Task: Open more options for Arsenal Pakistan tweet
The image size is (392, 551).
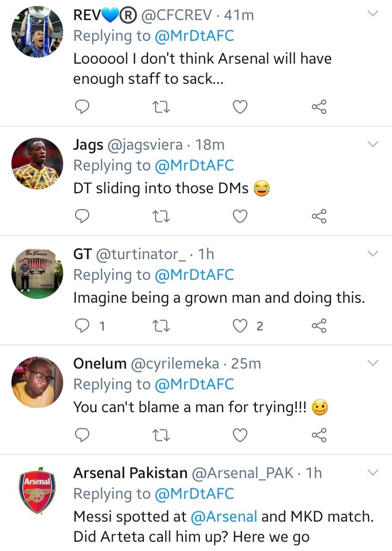Action: [x=373, y=472]
